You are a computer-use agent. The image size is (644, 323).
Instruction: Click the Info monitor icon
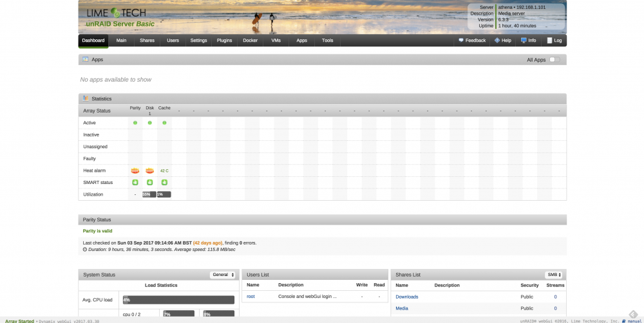[524, 41]
